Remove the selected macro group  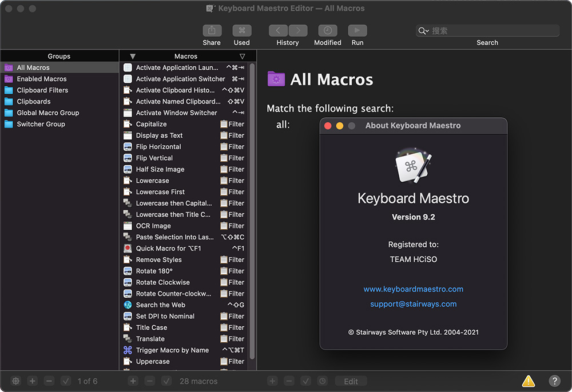pyautogui.click(x=49, y=381)
